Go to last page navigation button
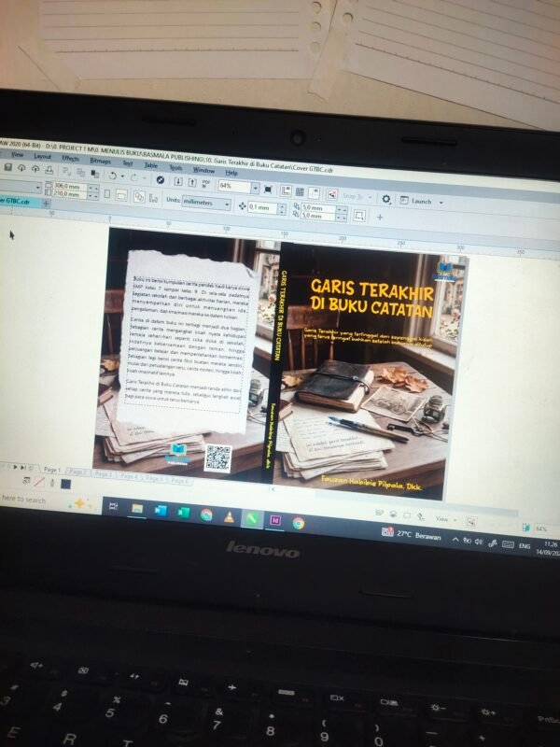This screenshot has width=560, height=747. coord(23,468)
